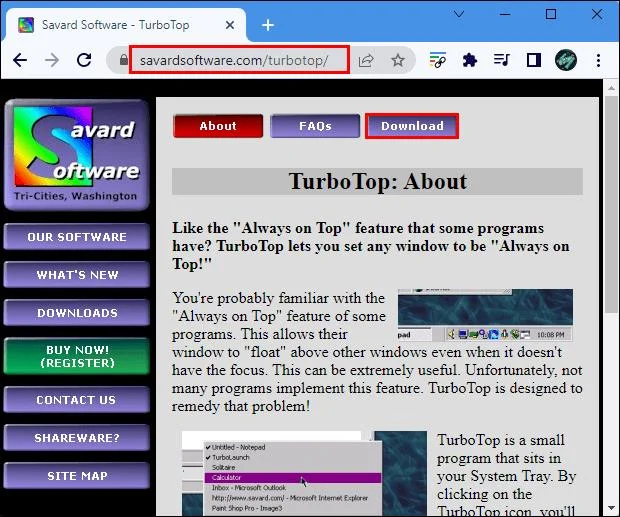Open Chrome's three-dot menu
This screenshot has height=517, width=620.
[598, 60]
